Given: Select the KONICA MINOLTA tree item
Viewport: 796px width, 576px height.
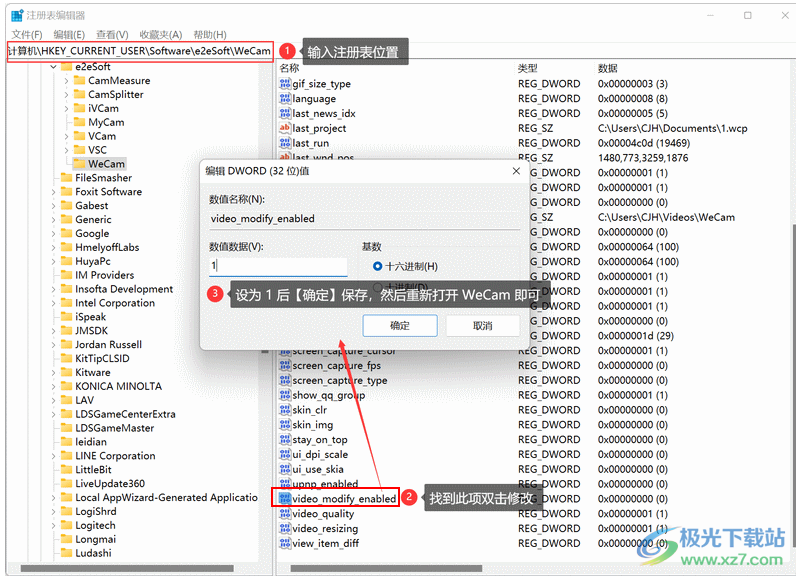Looking at the screenshot, I should 118,386.
